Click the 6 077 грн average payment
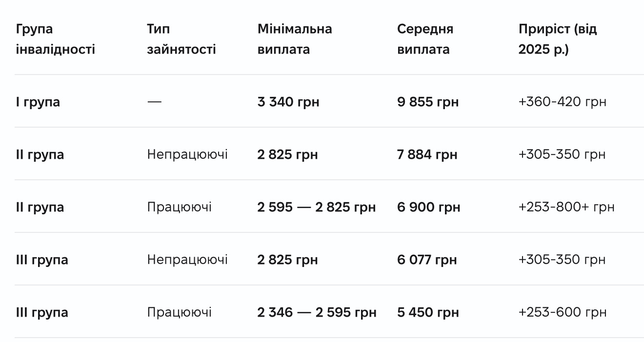This screenshot has height=342, width=644. pyautogui.click(x=427, y=260)
